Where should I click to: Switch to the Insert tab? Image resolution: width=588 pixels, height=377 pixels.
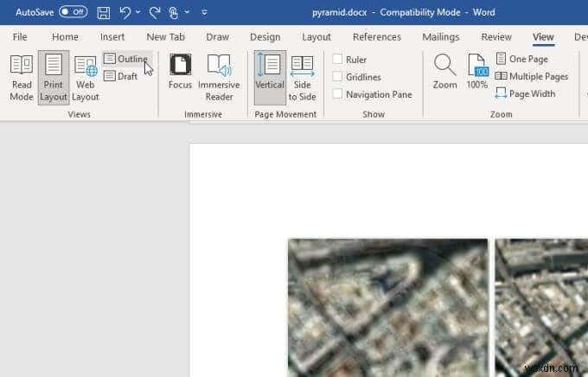click(112, 37)
